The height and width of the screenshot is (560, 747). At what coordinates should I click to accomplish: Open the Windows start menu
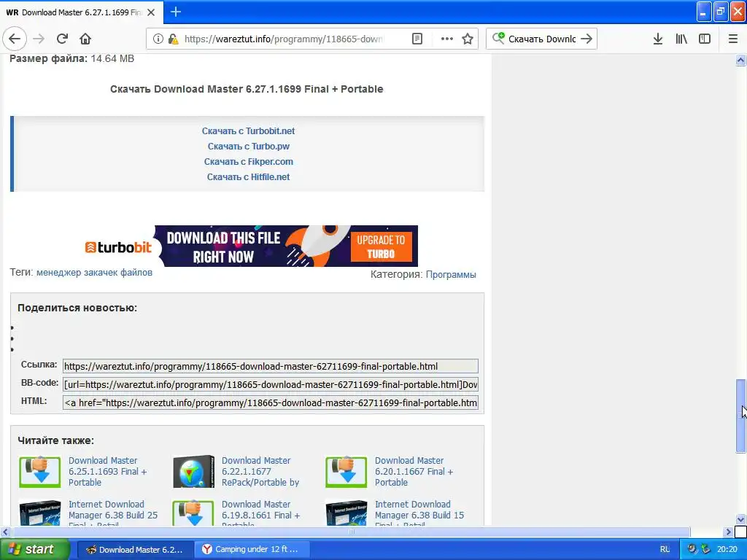(35, 549)
